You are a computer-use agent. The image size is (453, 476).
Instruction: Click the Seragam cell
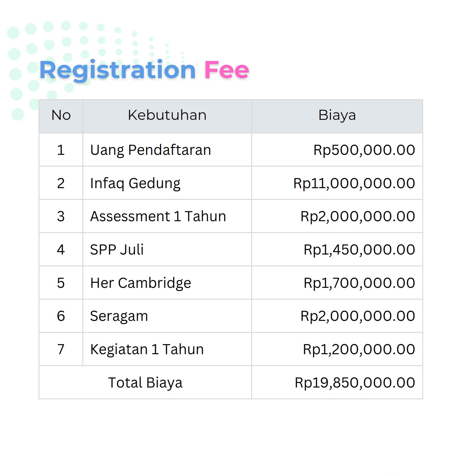(119, 316)
